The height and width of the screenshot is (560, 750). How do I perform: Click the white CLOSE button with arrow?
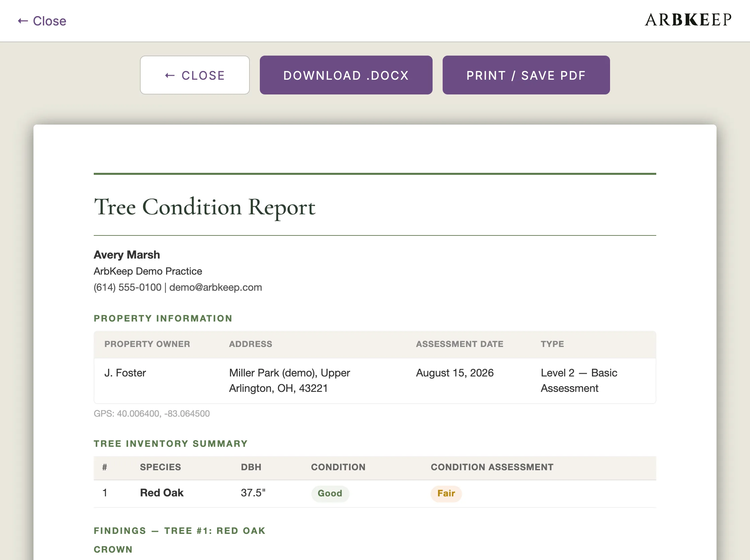pyautogui.click(x=195, y=75)
